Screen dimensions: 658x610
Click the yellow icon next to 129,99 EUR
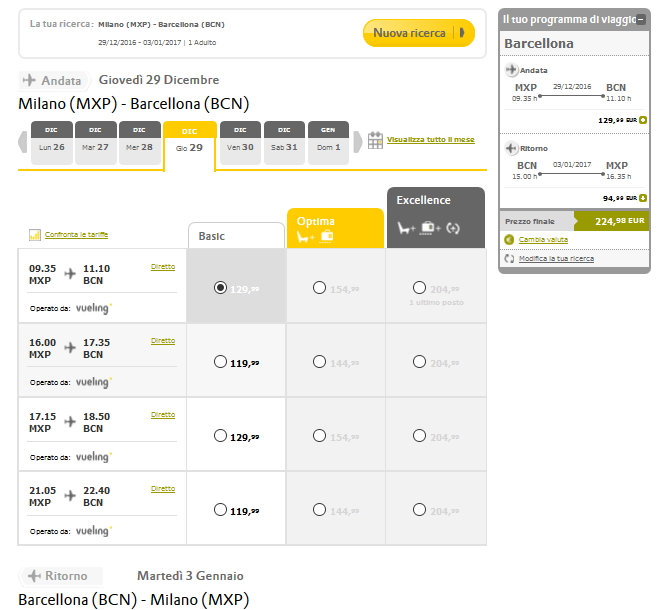[x=643, y=119]
